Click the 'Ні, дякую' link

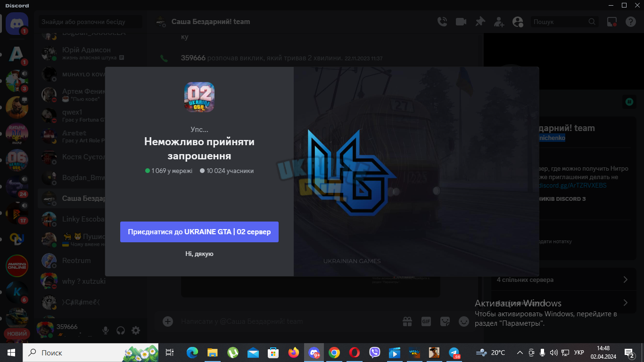tap(199, 254)
